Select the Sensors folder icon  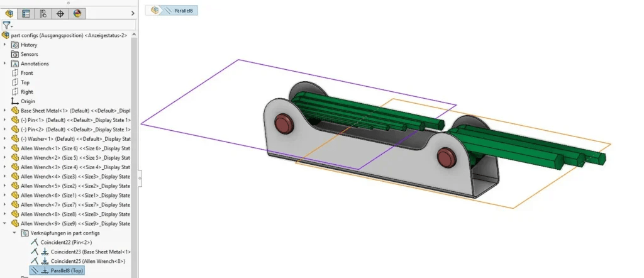pyautogui.click(x=15, y=54)
